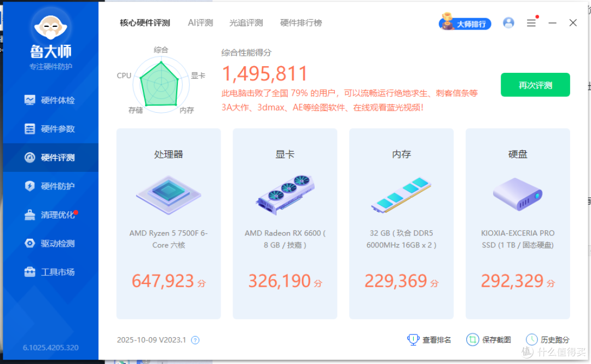Click the performance radar chart
The height and width of the screenshot is (364, 591).
coord(161,84)
